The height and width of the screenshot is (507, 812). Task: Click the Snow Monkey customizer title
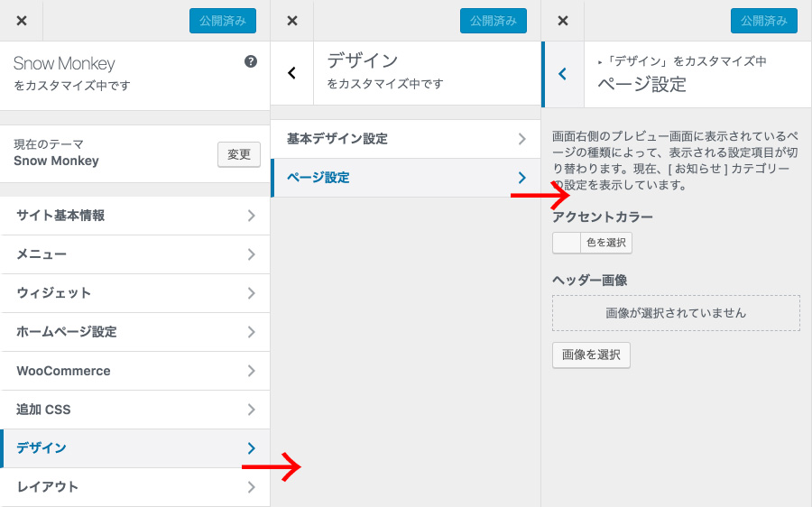click(x=64, y=64)
